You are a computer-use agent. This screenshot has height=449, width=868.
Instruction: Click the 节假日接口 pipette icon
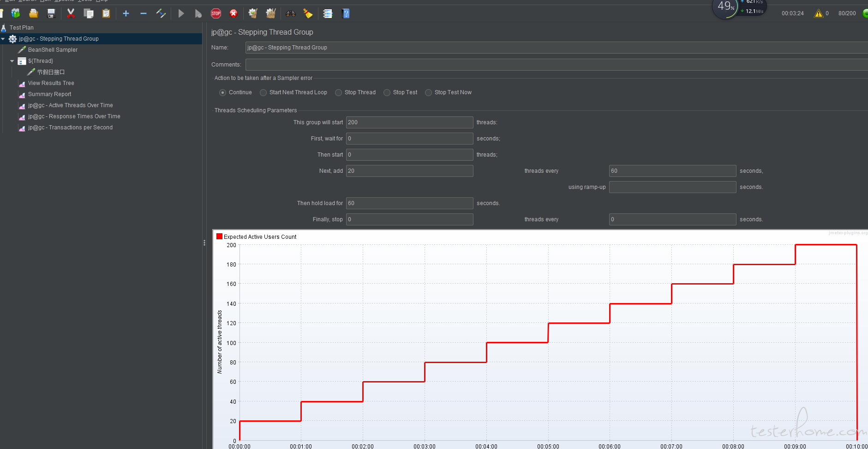(31, 72)
